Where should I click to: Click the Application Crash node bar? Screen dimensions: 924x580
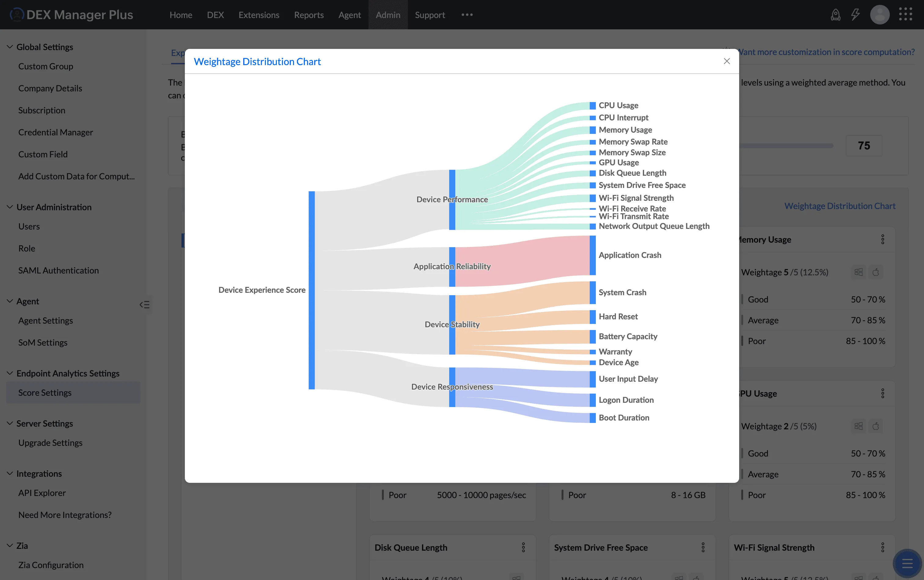click(592, 255)
